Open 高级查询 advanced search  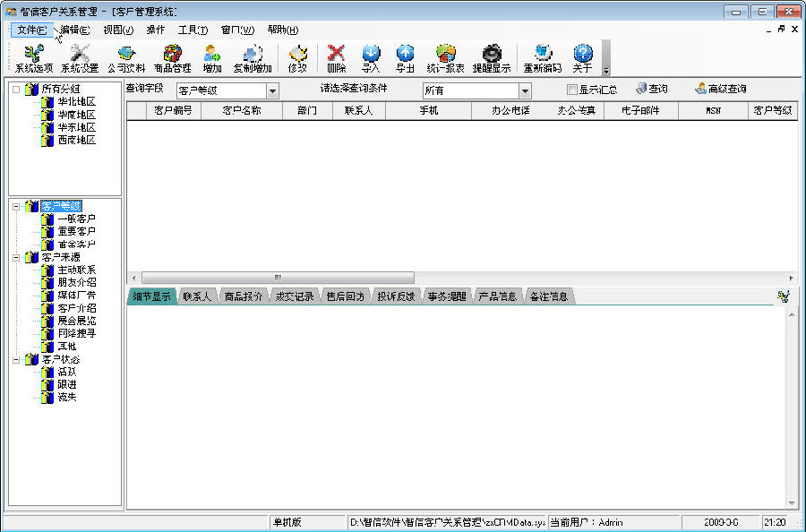(x=721, y=89)
